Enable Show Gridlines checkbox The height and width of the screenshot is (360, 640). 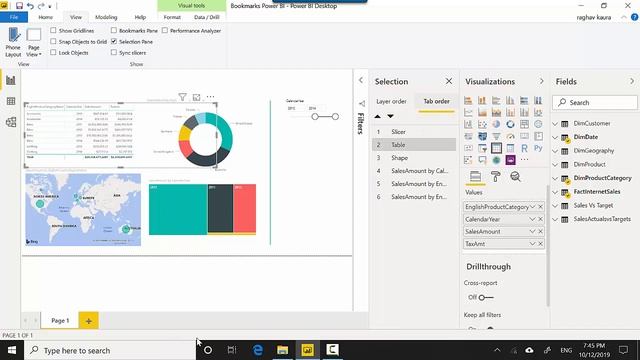(x=53, y=30)
